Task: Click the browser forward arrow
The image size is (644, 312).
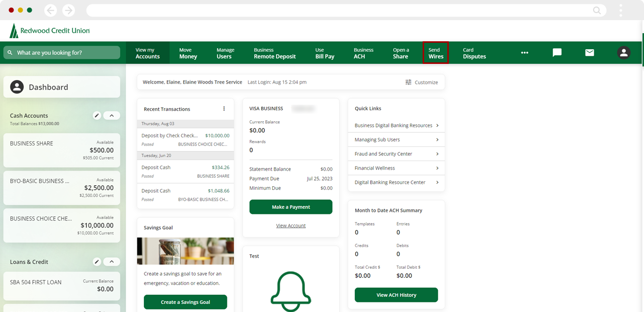Action: pos(68,10)
